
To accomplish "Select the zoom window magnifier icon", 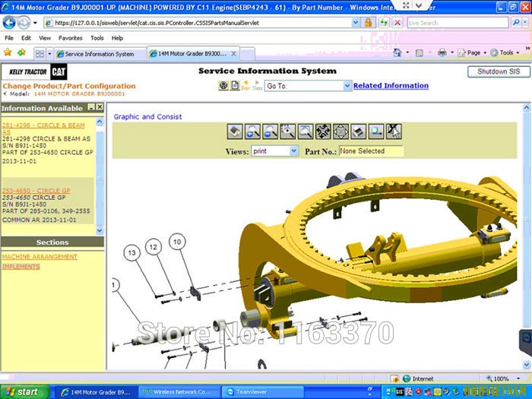I will pyautogui.click(x=306, y=131).
